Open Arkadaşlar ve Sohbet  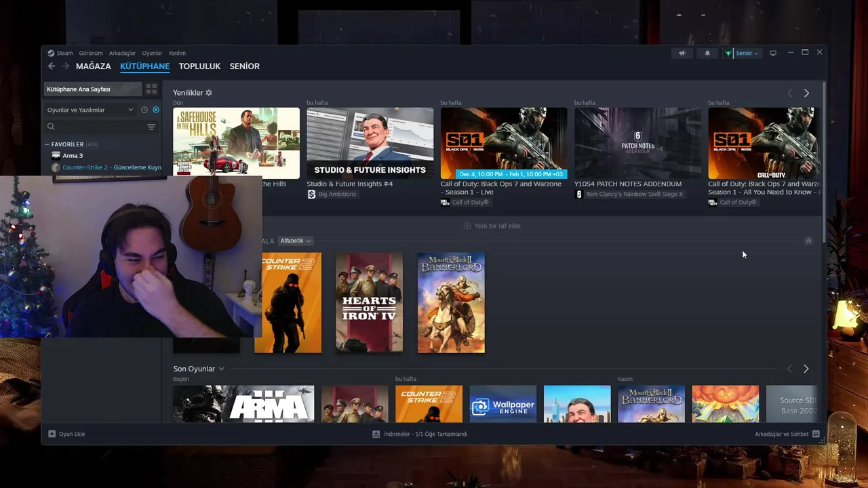pos(787,434)
